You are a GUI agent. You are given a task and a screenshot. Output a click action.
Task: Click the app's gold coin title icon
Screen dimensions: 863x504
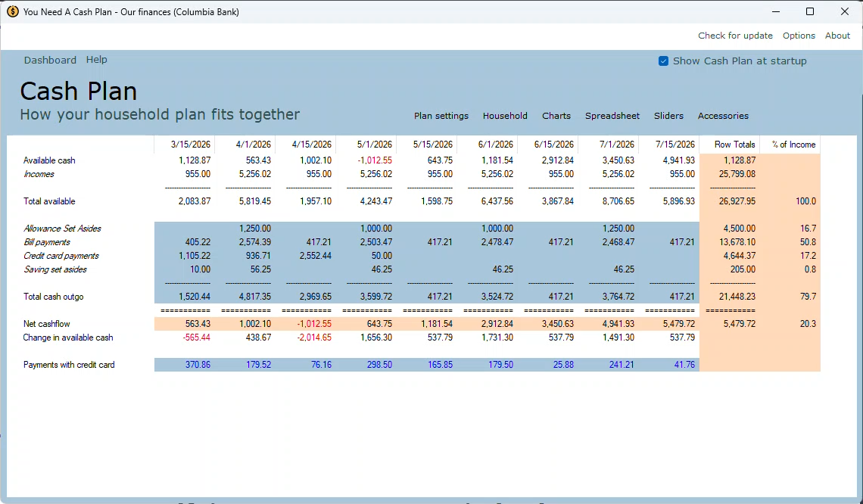(x=12, y=11)
